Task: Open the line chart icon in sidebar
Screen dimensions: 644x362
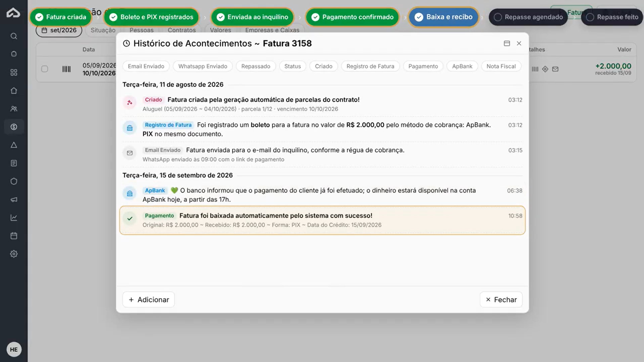Action: click(x=14, y=217)
